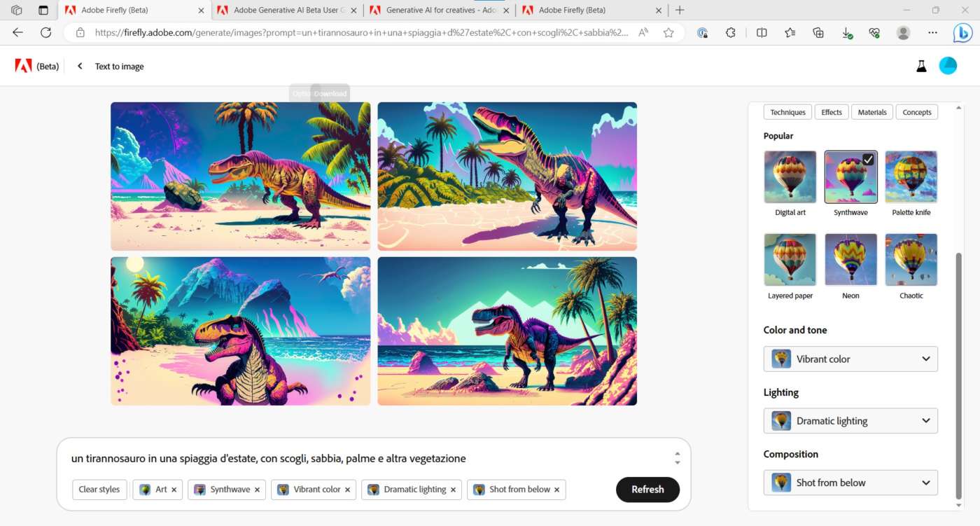Open the browser Downloads icon
The width and height of the screenshot is (980, 526).
coord(846,32)
